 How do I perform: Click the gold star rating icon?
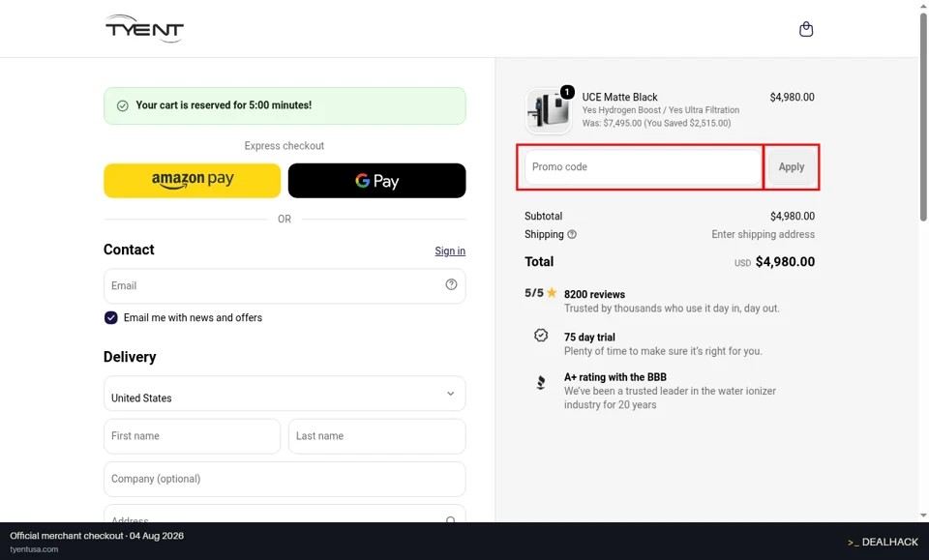click(x=552, y=292)
